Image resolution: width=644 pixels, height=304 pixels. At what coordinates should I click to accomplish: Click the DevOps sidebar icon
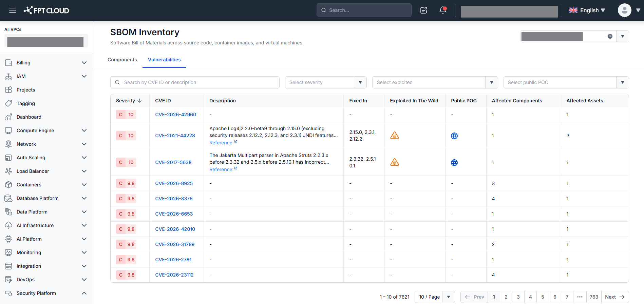(8, 280)
